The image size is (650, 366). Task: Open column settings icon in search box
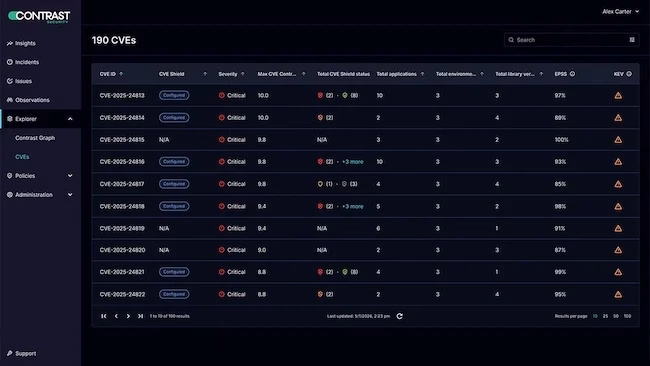coord(632,40)
